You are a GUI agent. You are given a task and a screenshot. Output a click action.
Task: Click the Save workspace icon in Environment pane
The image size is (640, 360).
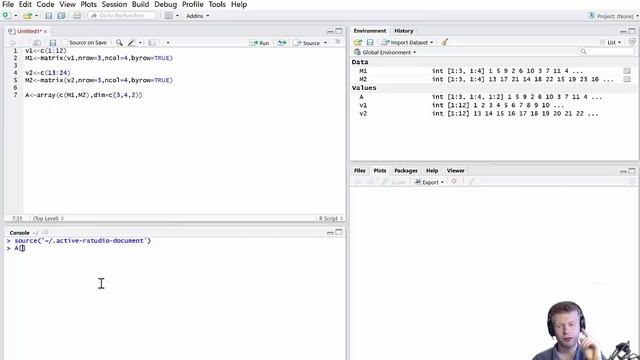point(370,42)
